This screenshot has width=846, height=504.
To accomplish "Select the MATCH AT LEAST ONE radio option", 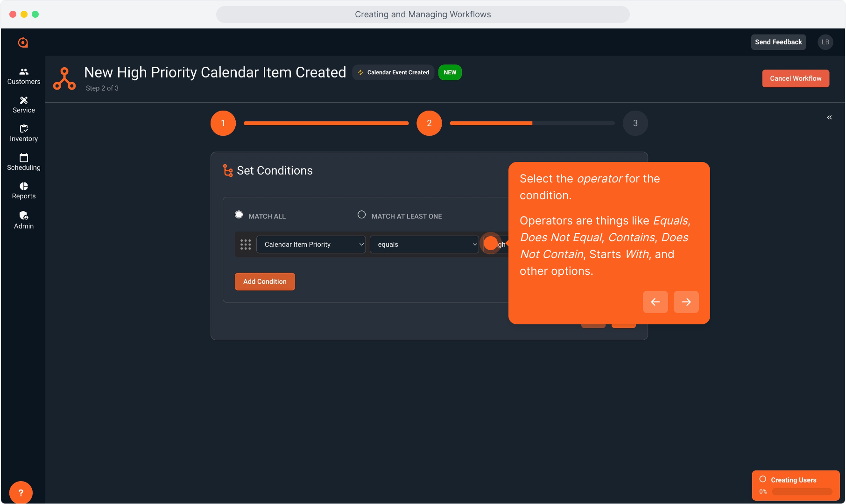I will coord(362,215).
